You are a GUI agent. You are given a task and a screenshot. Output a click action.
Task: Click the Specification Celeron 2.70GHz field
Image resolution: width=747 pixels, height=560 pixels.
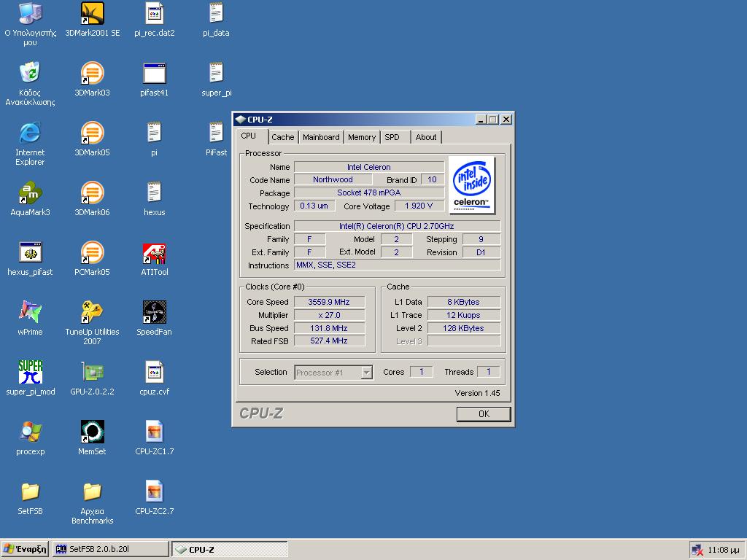(398, 226)
